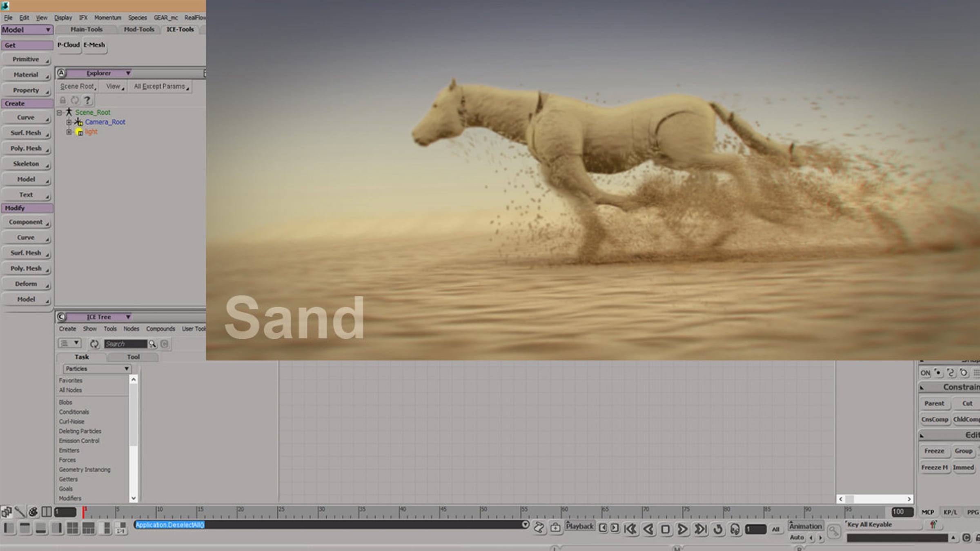Image resolution: width=980 pixels, height=551 pixels.
Task: Select the left-panel layout icon
Action: coord(9,528)
